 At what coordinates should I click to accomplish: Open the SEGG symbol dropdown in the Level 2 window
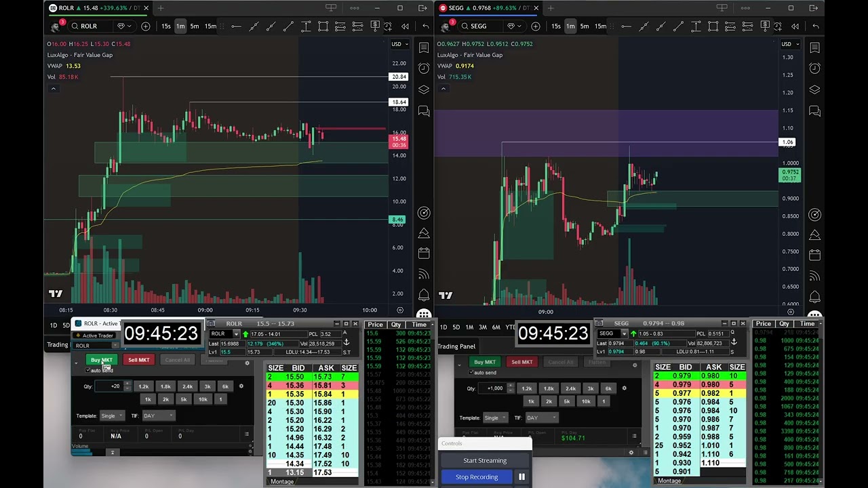coord(624,333)
